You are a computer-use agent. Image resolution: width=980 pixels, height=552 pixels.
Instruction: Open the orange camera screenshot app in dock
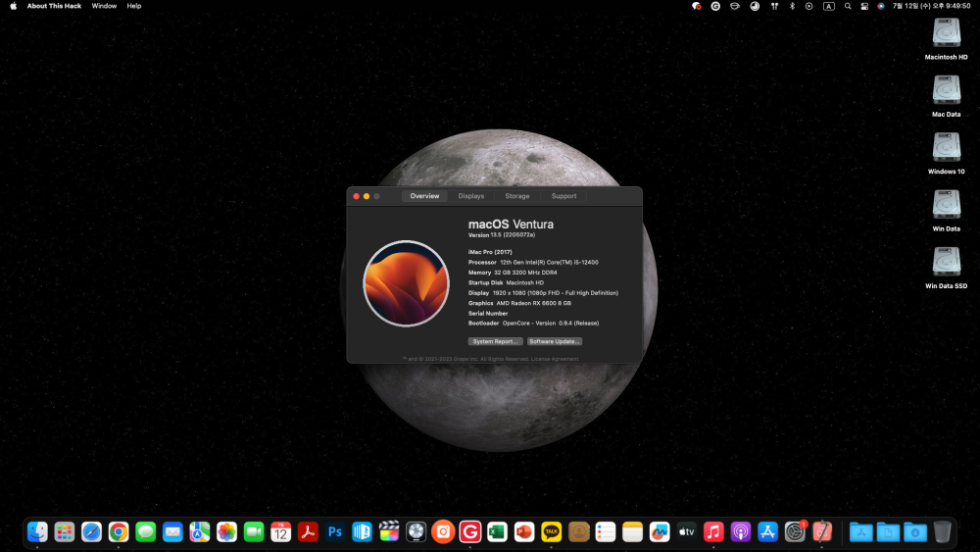point(443,532)
